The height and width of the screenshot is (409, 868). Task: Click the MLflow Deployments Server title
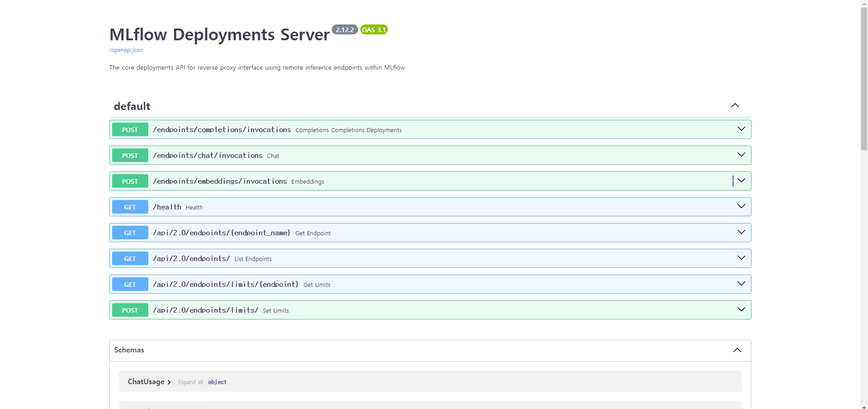[x=220, y=35]
